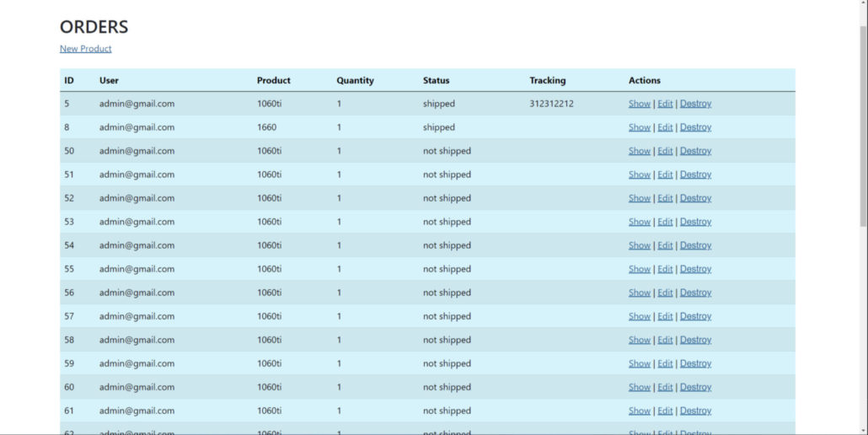Click not shipped status of order 50
This screenshot has width=868, height=435.
pyautogui.click(x=447, y=151)
